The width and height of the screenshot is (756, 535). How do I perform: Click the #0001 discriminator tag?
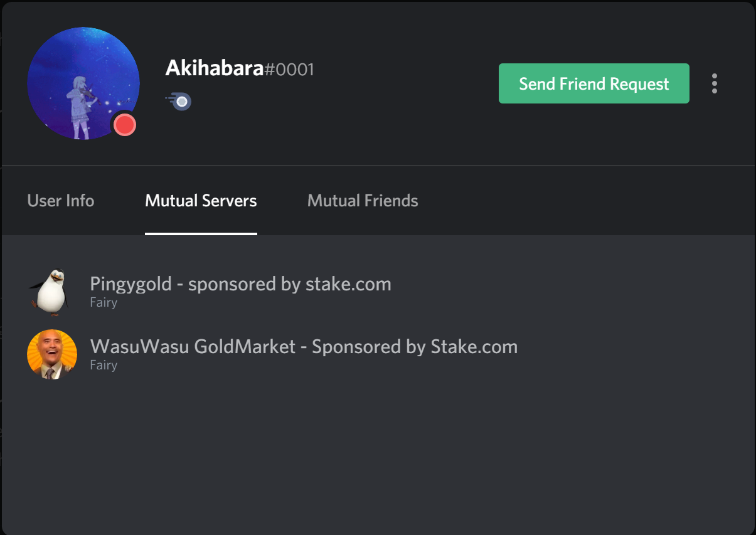coord(289,69)
